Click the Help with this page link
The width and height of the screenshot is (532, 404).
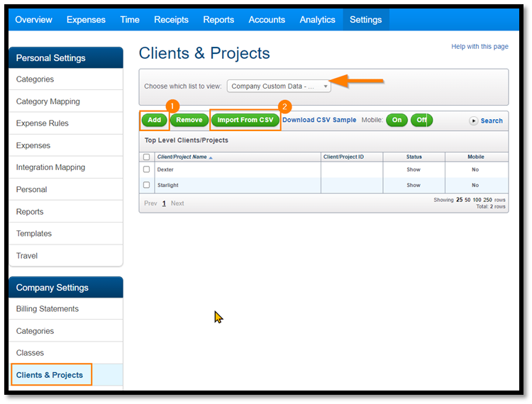pyautogui.click(x=480, y=47)
